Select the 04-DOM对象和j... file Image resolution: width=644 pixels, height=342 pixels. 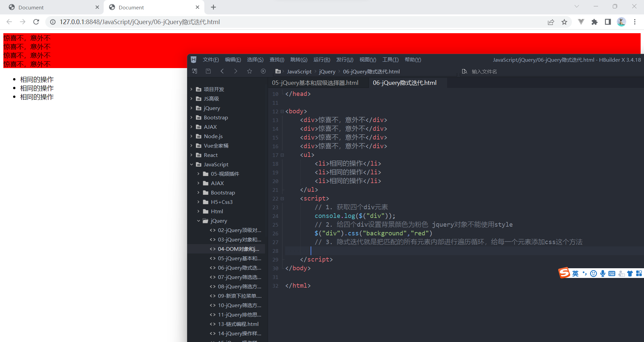point(238,249)
